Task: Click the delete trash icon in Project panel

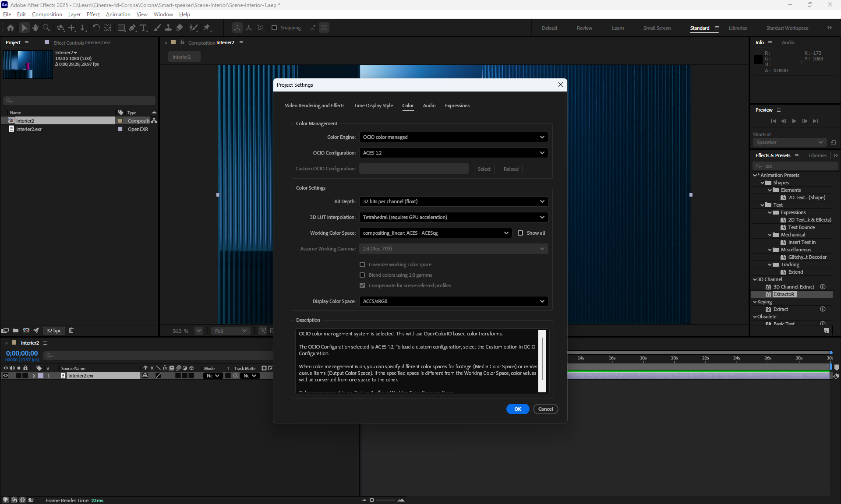Action: point(71,331)
